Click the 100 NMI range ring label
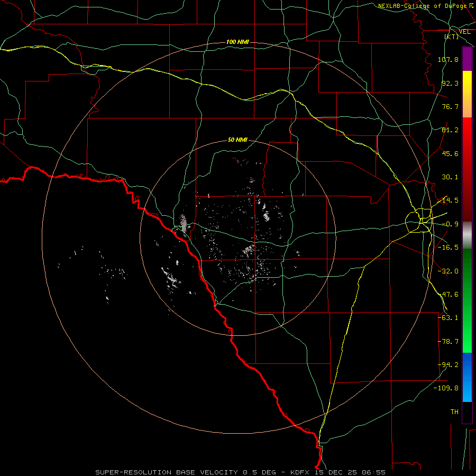This screenshot has height=476, width=476. pos(237,42)
